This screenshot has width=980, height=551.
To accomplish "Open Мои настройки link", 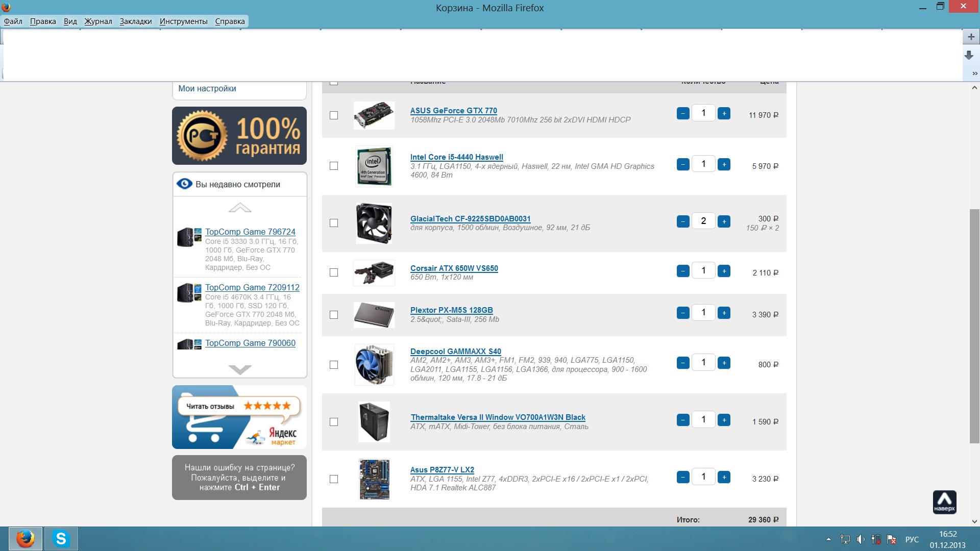I will (x=207, y=88).
